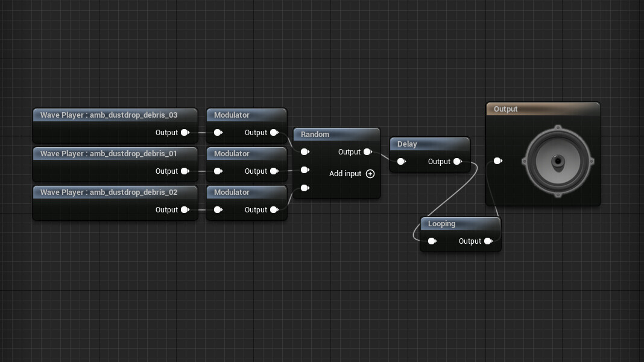Click the plus icon next to Add input
Viewport: 644px width, 362px height.
click(370, 174)
